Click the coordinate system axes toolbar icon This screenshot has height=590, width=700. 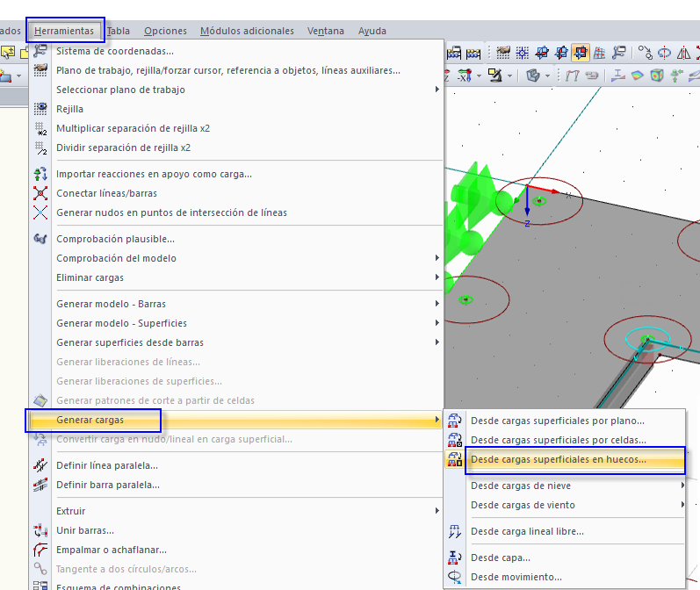619,53
